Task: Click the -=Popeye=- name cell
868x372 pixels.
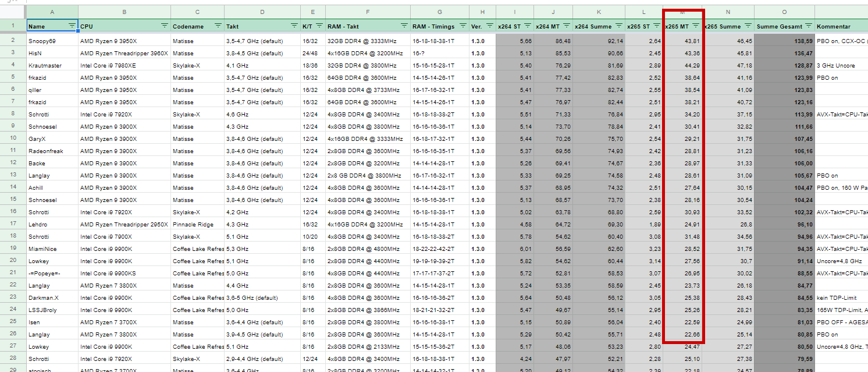Action: [52, 273]
